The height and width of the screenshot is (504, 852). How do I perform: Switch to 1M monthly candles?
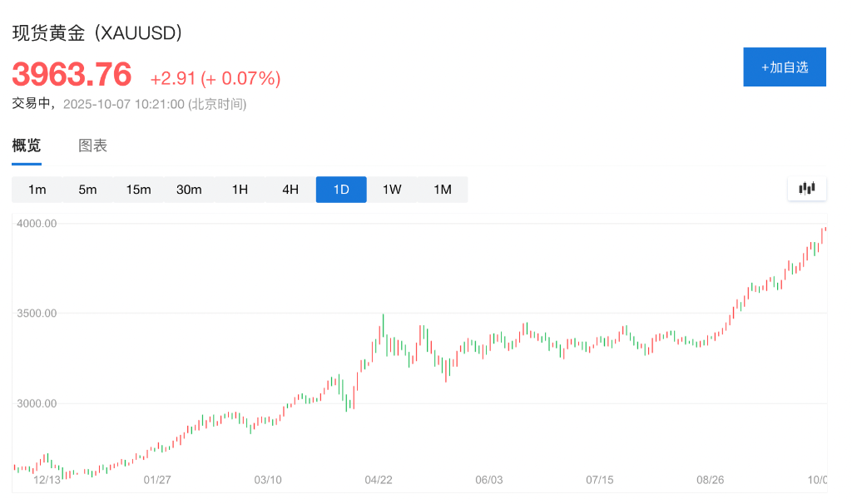[x=443, y=190]
